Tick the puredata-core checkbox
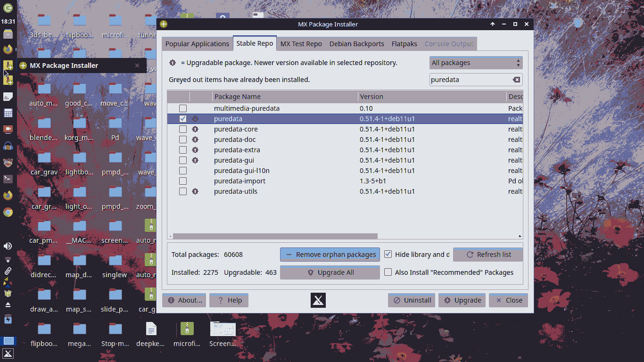 tap(183, 129)
